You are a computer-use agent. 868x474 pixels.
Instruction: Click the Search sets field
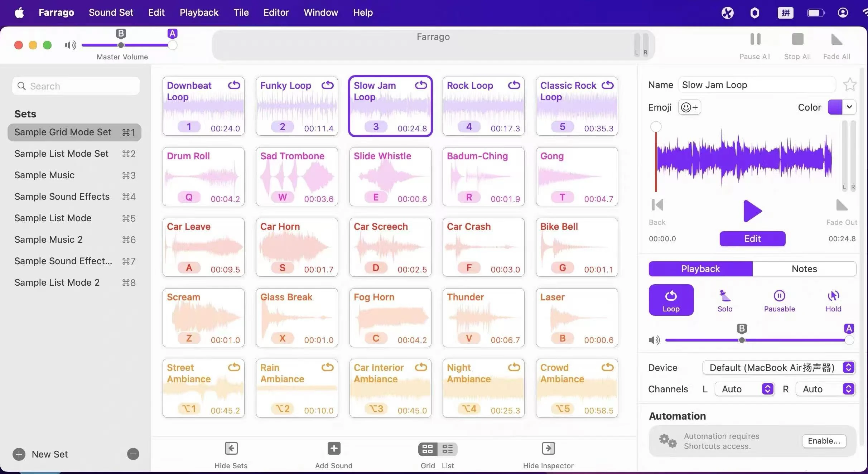76,86
